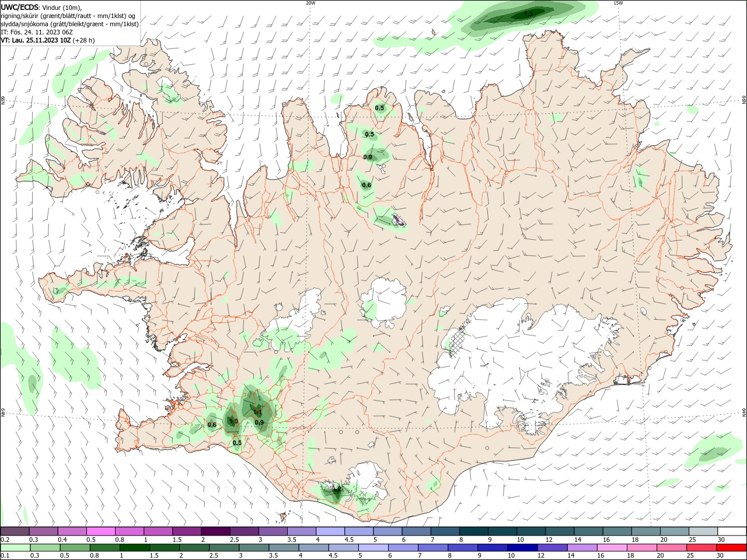Click the 1.1 precipitation value in the southwest
This screenshot has height=560, width=747.
(x=257, y=412)
